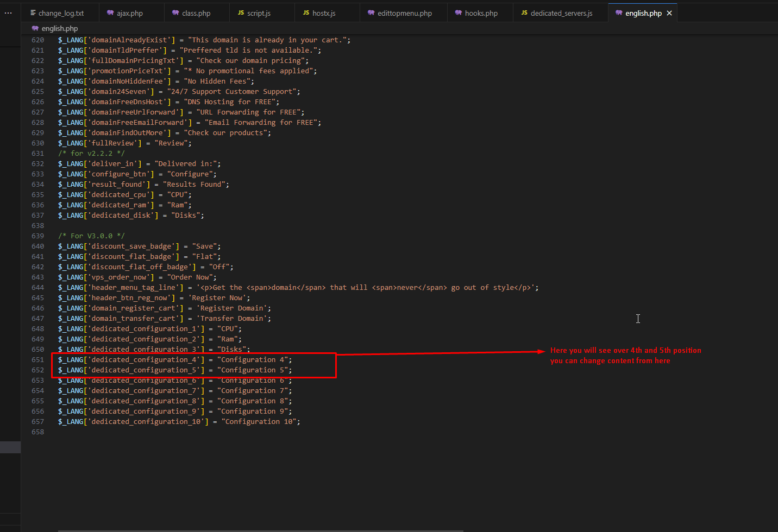Click the JS icon on script.js tab
The width and height of the screenshot is (778, 532).
[241, 13]
